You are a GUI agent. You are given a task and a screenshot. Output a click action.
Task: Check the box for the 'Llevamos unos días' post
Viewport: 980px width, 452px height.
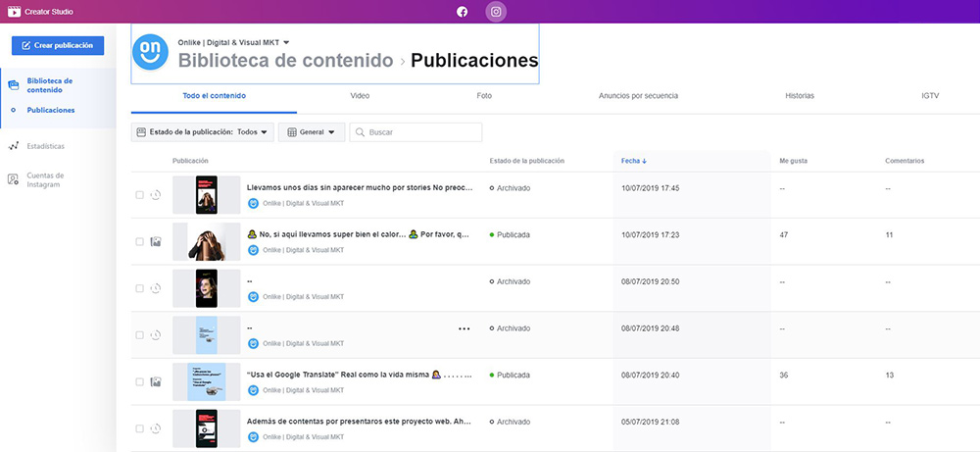(139, 195)
